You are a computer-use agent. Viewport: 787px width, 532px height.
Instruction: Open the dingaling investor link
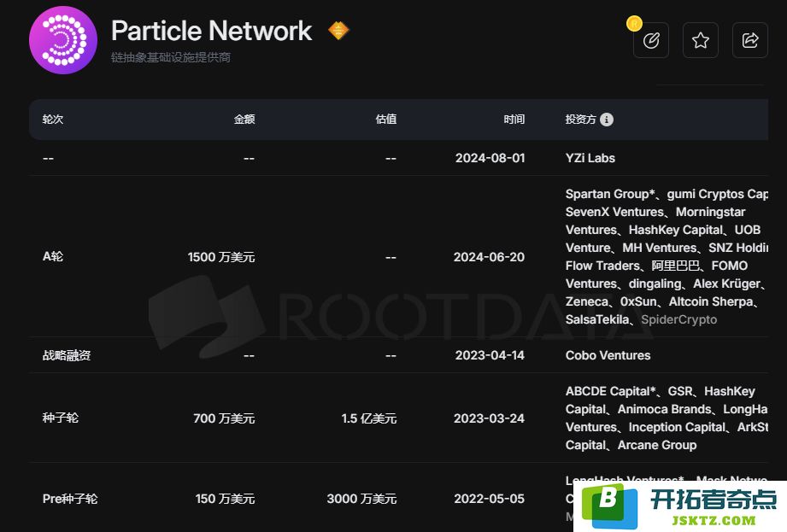(655, 284)
